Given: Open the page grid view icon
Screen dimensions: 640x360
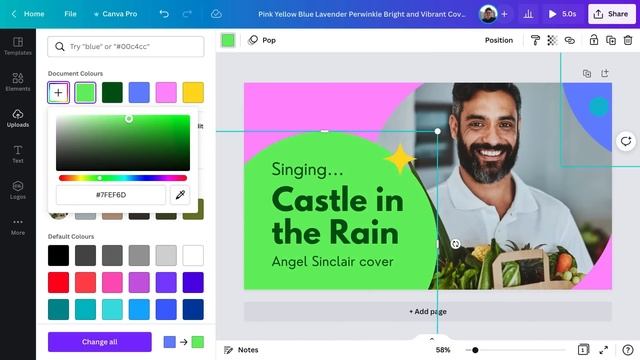Looking at the screenshot, I should tap(583, 350).
